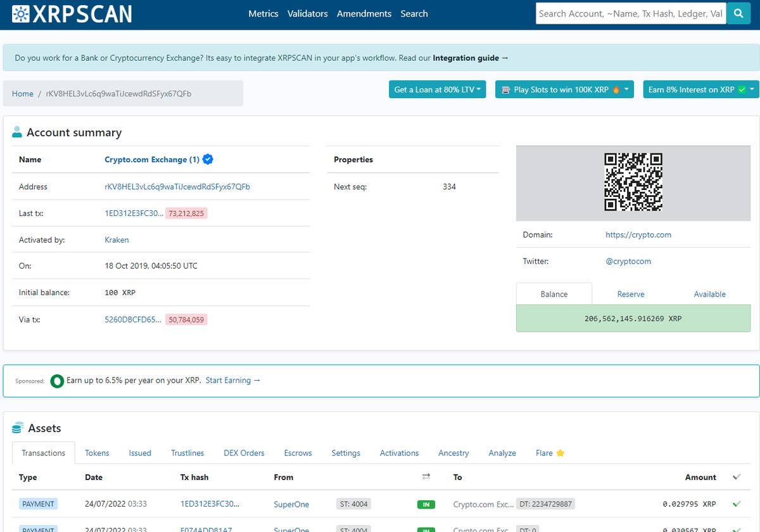Screen dimensions: 760x532
Task: Open Earn 8% Interest on XRP dropdown
Action: [701, 89]
